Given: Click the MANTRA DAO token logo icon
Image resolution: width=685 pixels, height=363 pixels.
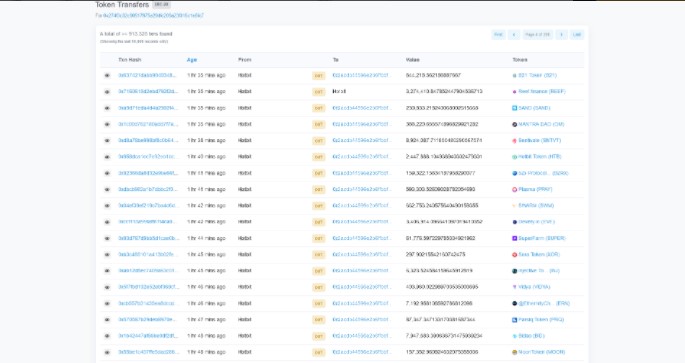Looking at the screenshot, I should coord(515,124).
